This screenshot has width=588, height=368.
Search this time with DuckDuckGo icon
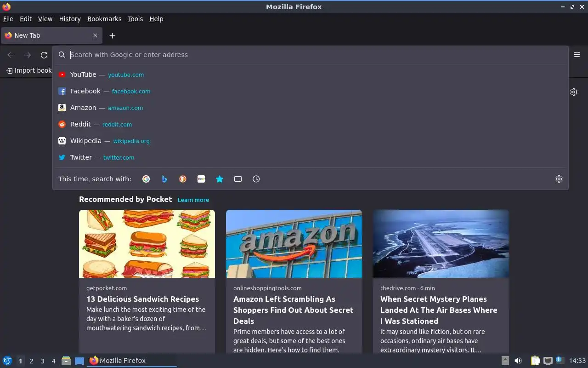[x=183, y=179]
